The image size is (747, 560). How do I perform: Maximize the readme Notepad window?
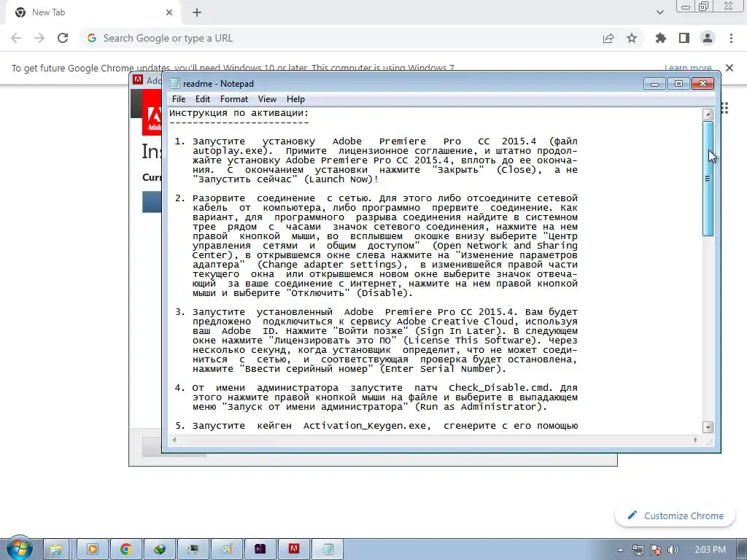(x=678, y=84)
